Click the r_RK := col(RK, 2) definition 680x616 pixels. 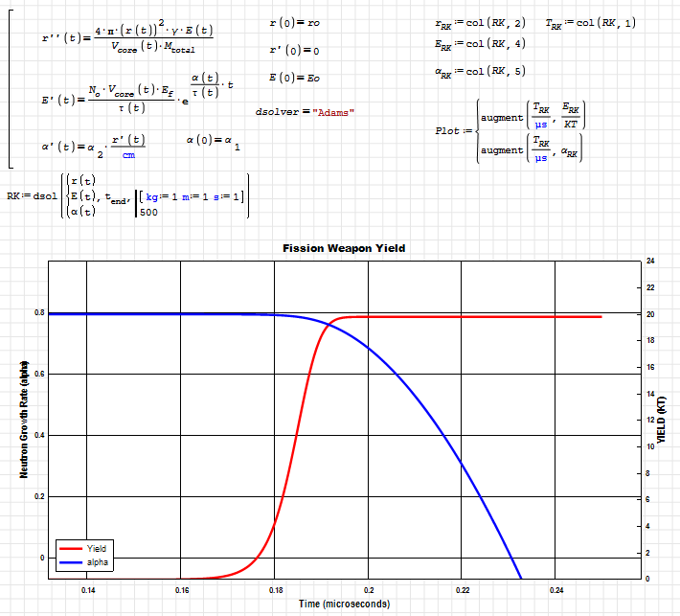pos(479,23)
